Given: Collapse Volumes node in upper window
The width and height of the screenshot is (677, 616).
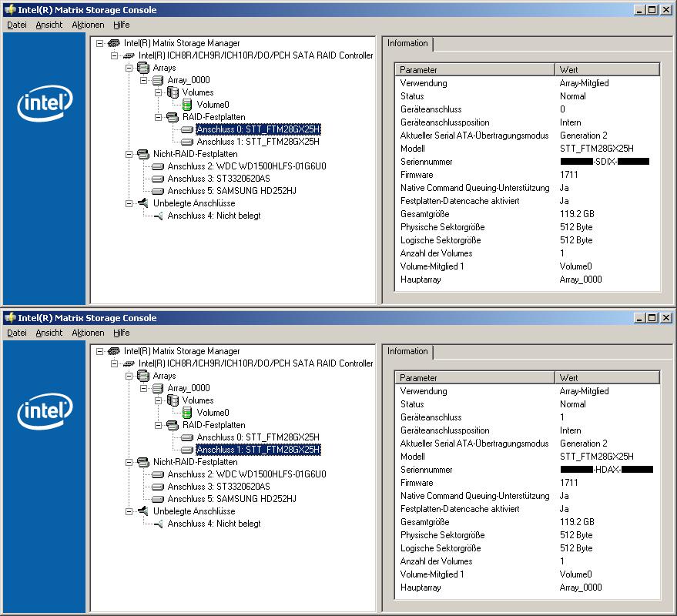Looking at the screenshot, I should click(159, 92).
